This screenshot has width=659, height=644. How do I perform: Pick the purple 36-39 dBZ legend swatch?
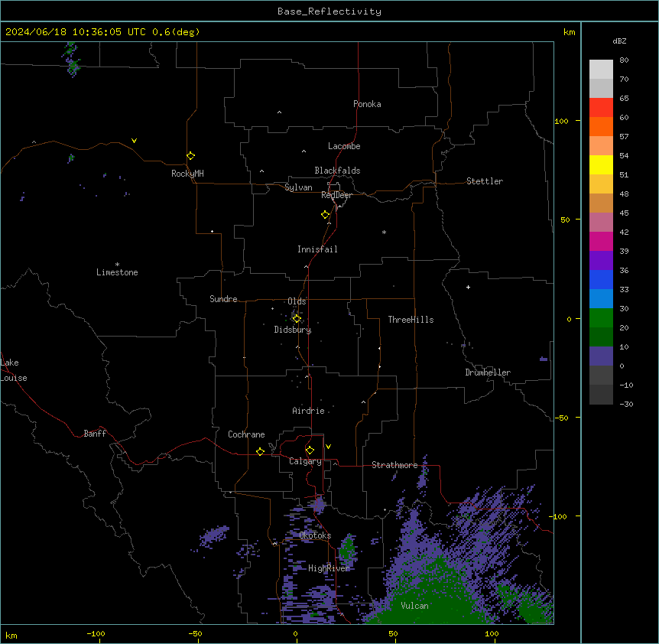click(601, 260)
